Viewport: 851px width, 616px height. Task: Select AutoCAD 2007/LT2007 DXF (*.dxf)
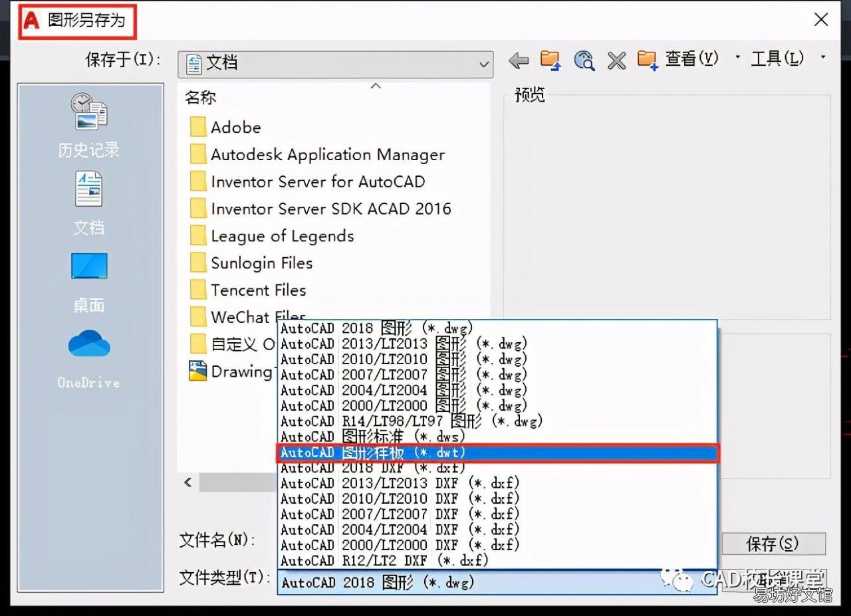pyautogui.click(x=497, y=514)
